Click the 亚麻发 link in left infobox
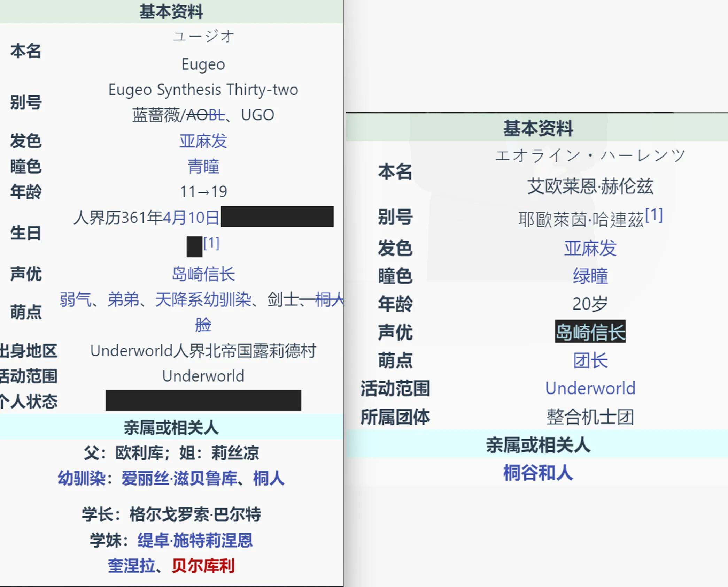728x587 pixels. coord(203,141)
